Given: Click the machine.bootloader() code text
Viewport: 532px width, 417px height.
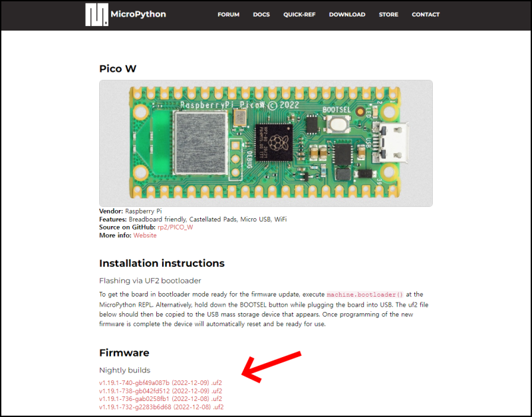Looking at the screenshot, I should click(364, 295).
